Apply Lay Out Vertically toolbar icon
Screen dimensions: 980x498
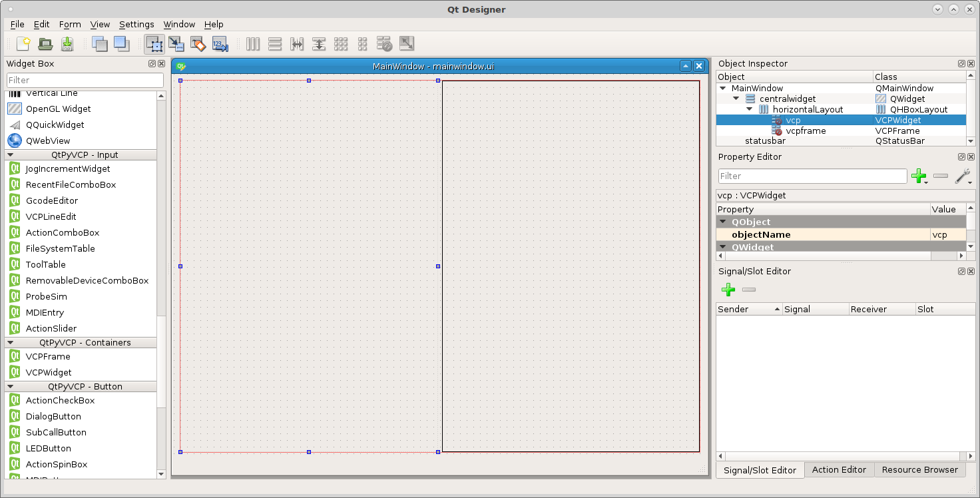point(275,44)
